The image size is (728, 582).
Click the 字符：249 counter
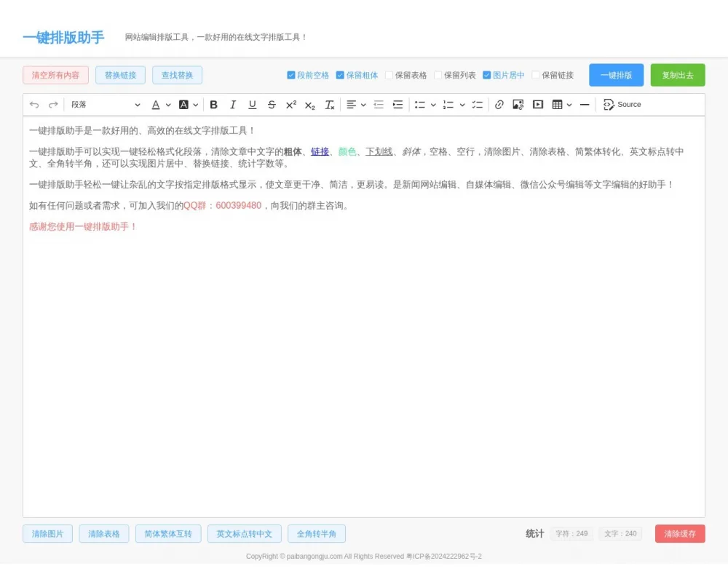pos(571,534)
